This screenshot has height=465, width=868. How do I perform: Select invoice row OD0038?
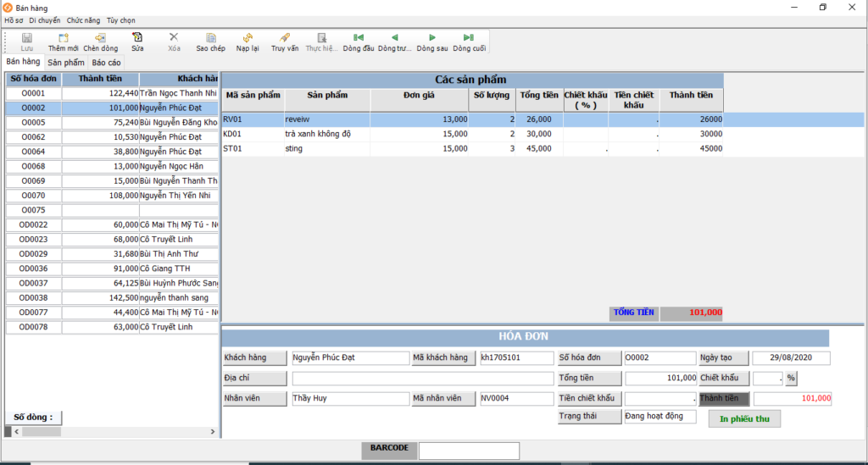coord(34,298)
